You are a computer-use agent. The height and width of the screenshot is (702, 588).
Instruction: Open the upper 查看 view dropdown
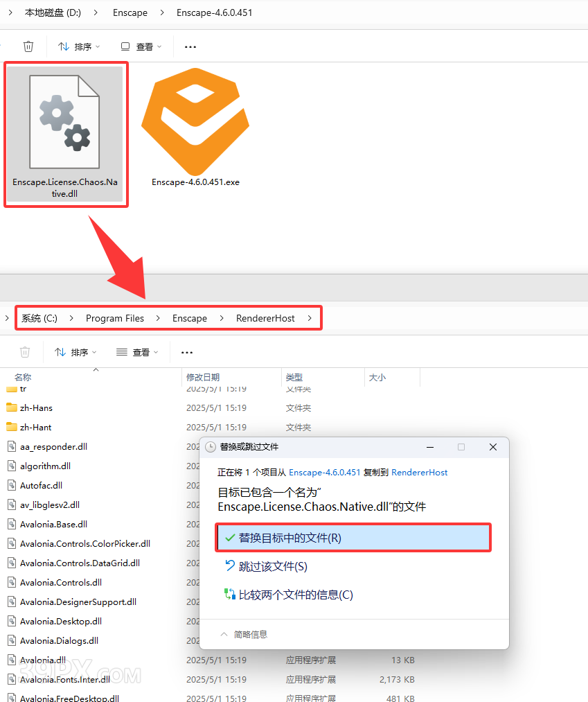[x=141, y=46]
